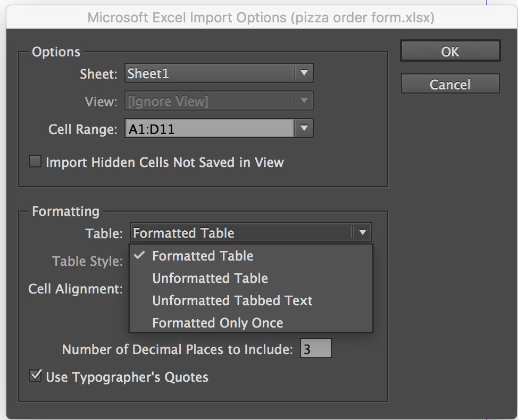Expand the Table formatting dropdown

coord(363,233)
